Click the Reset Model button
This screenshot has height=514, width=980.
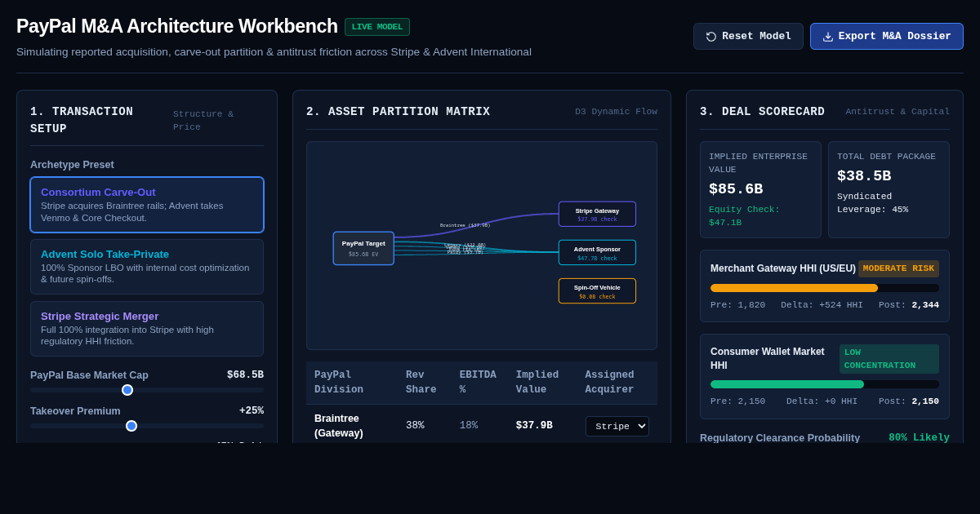click(748, 37)
